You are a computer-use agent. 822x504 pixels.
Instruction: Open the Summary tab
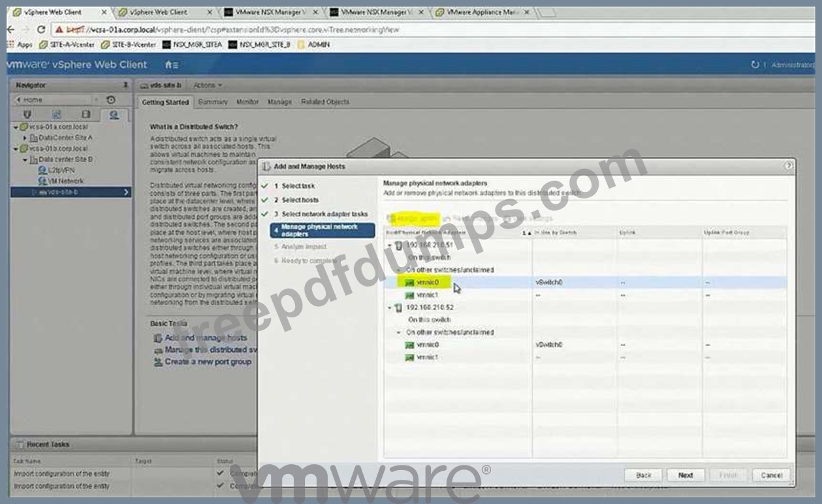213,102
